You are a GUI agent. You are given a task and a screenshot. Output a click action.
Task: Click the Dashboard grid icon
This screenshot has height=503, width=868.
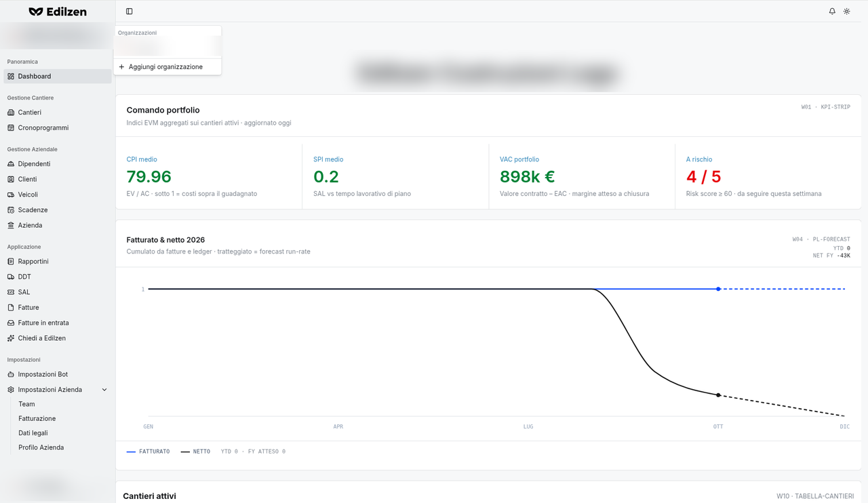[11, 77]
